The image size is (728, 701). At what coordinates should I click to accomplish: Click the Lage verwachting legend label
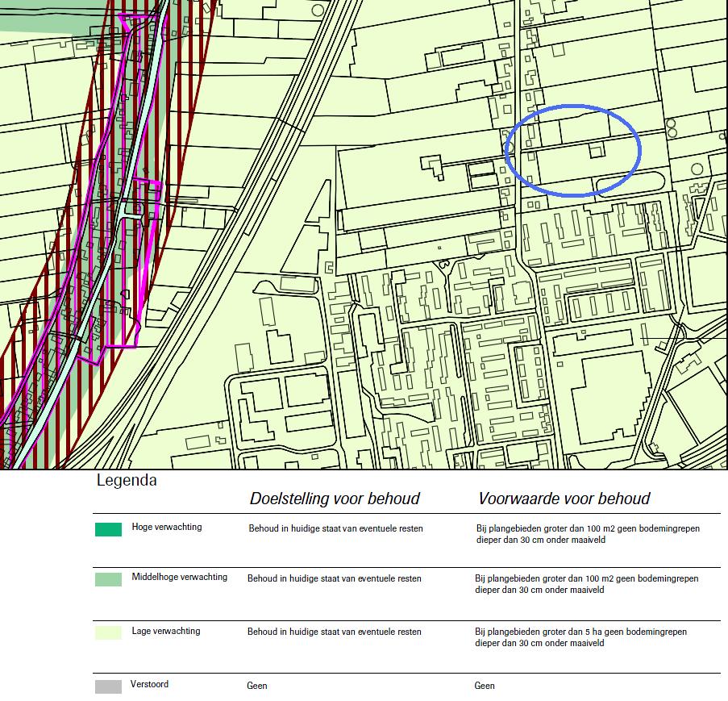tap(166, 631)
